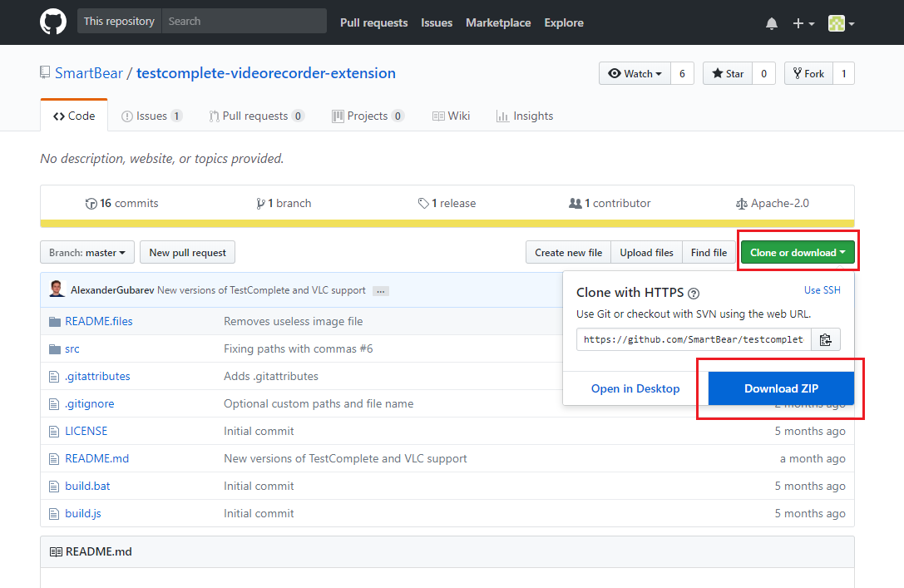View the 16 commits link
Viewport: 904px width, 588px height.
121,204
